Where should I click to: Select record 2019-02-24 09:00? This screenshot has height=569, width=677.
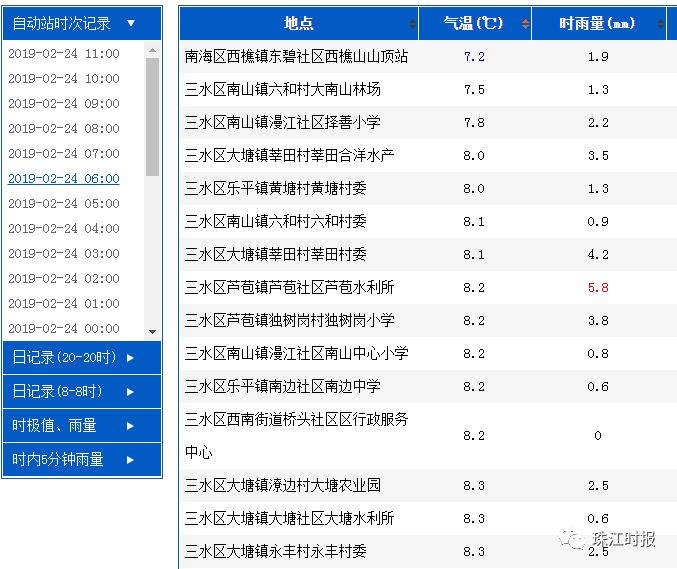pos(64,104)
